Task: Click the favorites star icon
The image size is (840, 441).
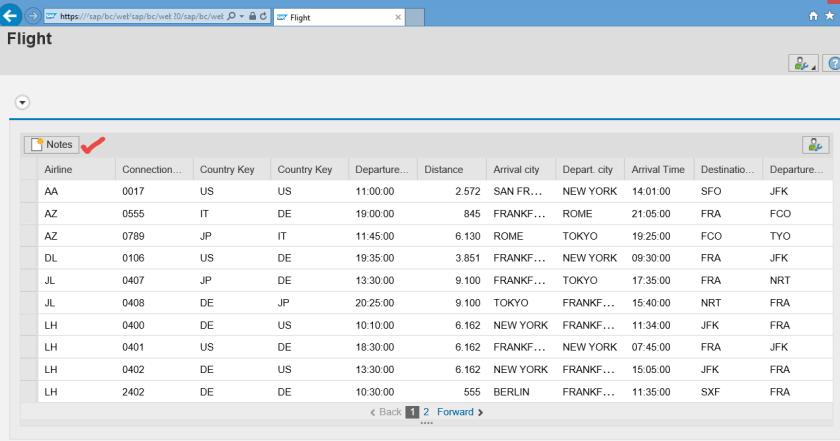Action: (830, 17)
